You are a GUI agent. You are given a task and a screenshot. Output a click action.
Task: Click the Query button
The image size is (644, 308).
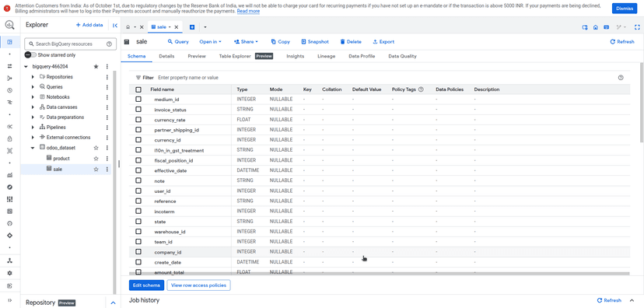(178, 41)
